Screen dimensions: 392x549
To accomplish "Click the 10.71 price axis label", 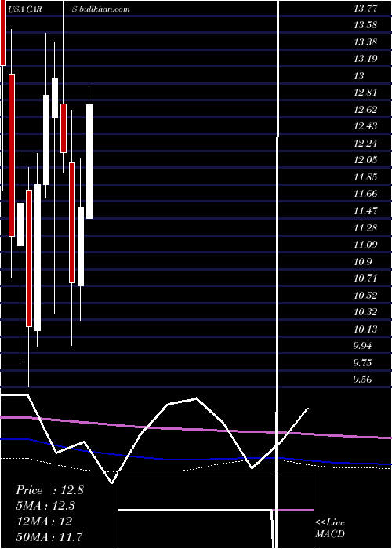I will click(366, 278).
